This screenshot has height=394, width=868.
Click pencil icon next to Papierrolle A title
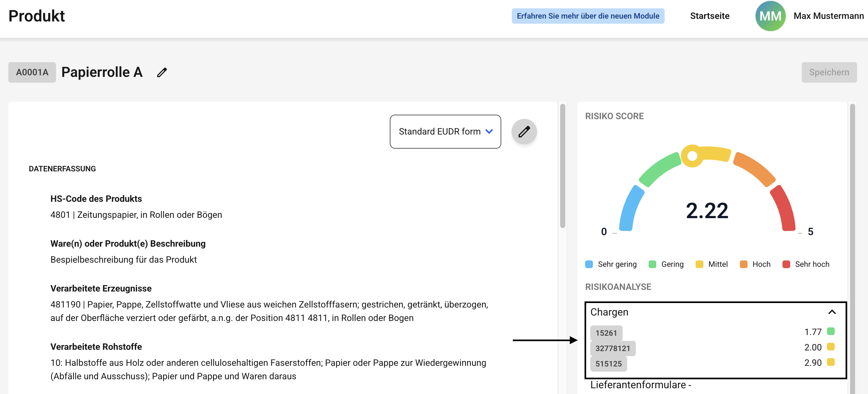(162, 72)
